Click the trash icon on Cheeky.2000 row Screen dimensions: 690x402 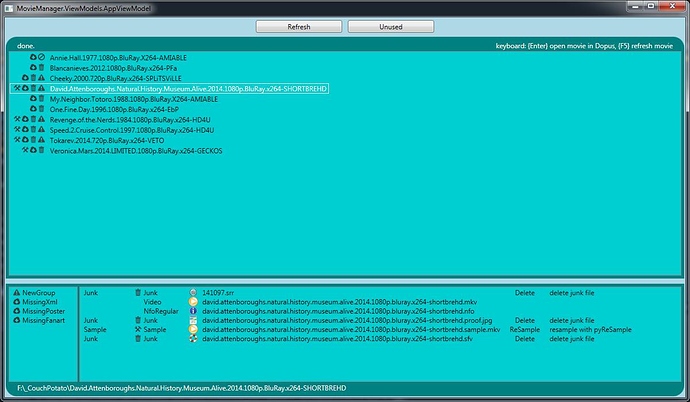(33, 78)
